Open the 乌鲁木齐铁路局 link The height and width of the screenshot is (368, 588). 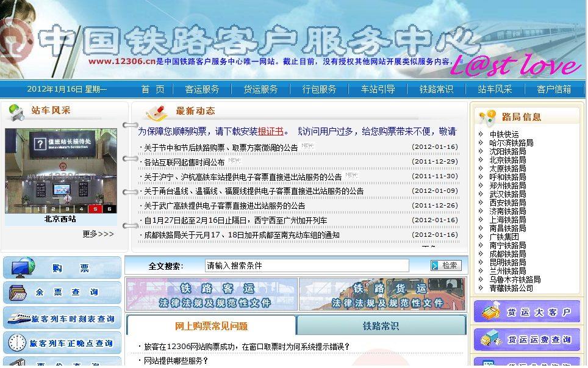(515, 280)
